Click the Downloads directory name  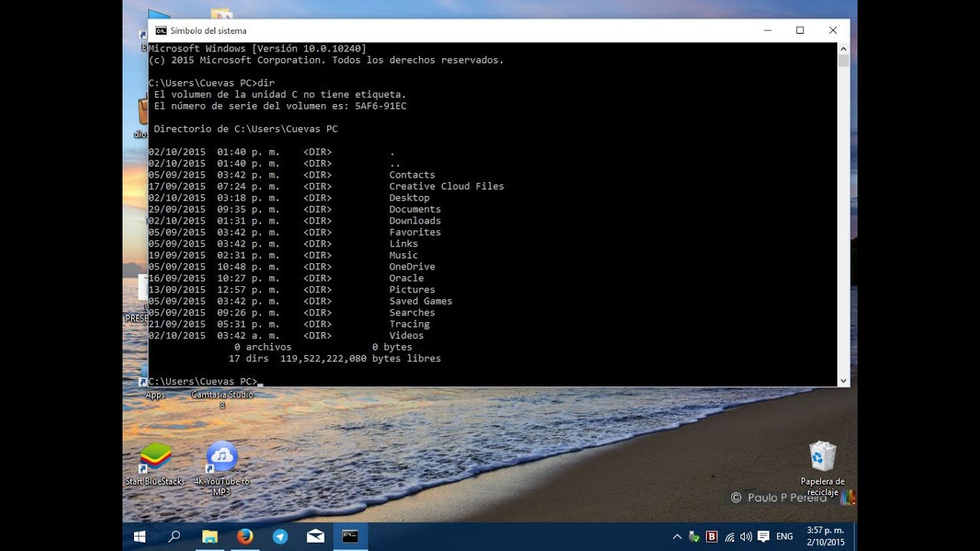pyautogui.click(x=415, y=221)
